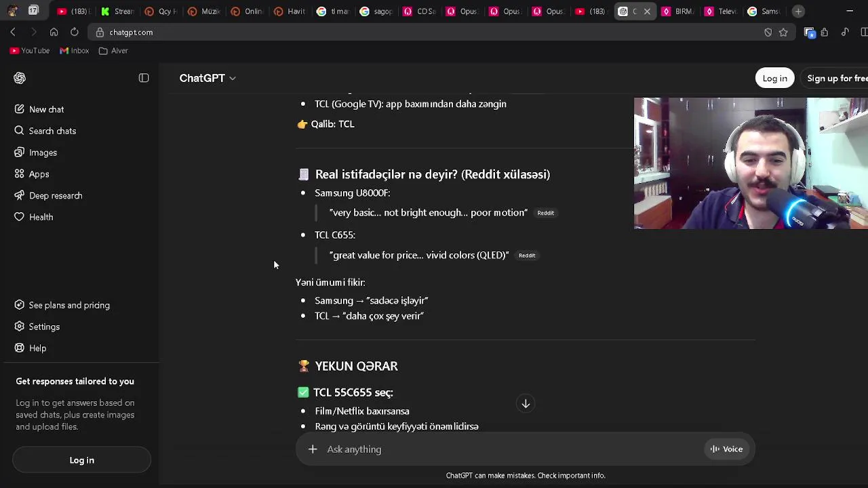Open the media control music-note icon
The width and height of the screenshot is (868, 488).
point(845,32)
